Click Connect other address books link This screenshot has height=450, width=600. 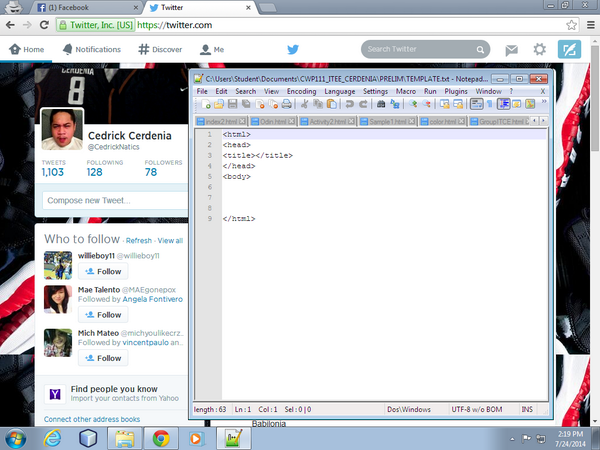pyautogui.click(x=92, y=419)
